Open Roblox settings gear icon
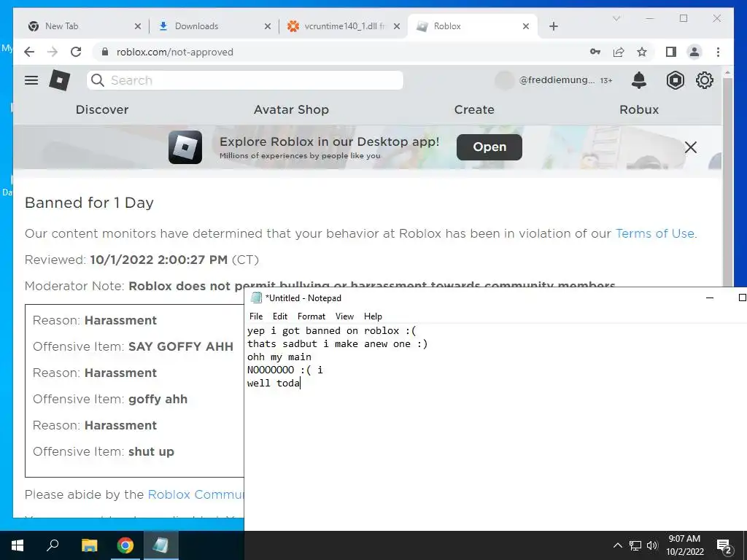This screenshot has width=747, height=560. point(705,80)
